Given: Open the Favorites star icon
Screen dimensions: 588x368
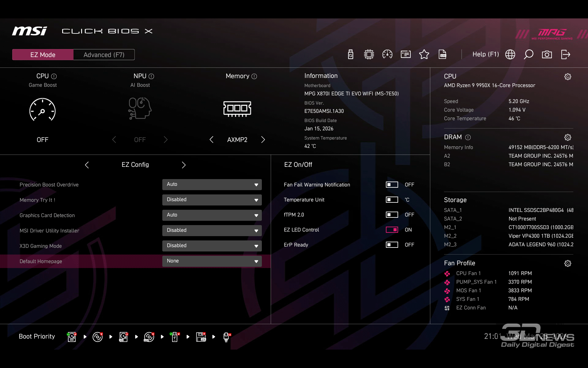Looking at the screenshot, I should pyautogui.click(x=424, y=55).
